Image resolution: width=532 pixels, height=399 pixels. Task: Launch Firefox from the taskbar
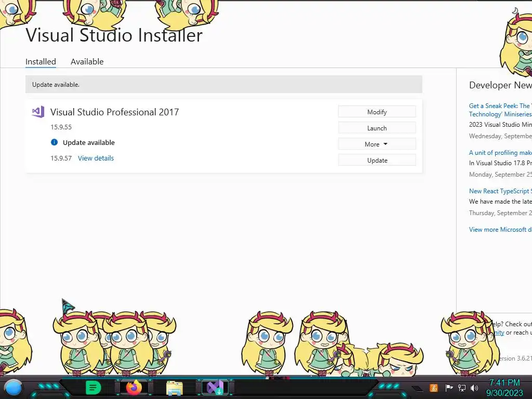pyautogui.click(x=134, y=388)
